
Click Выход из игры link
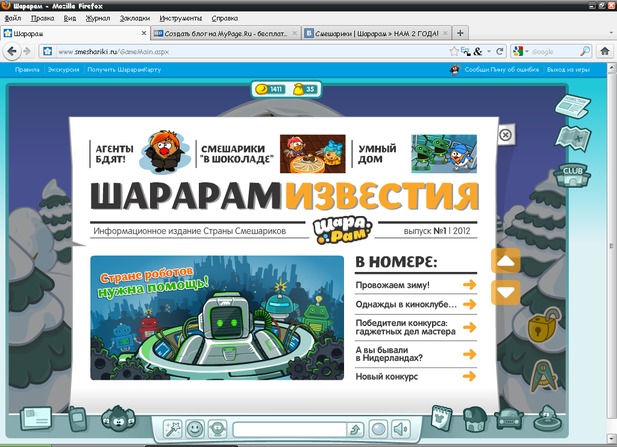568,70
